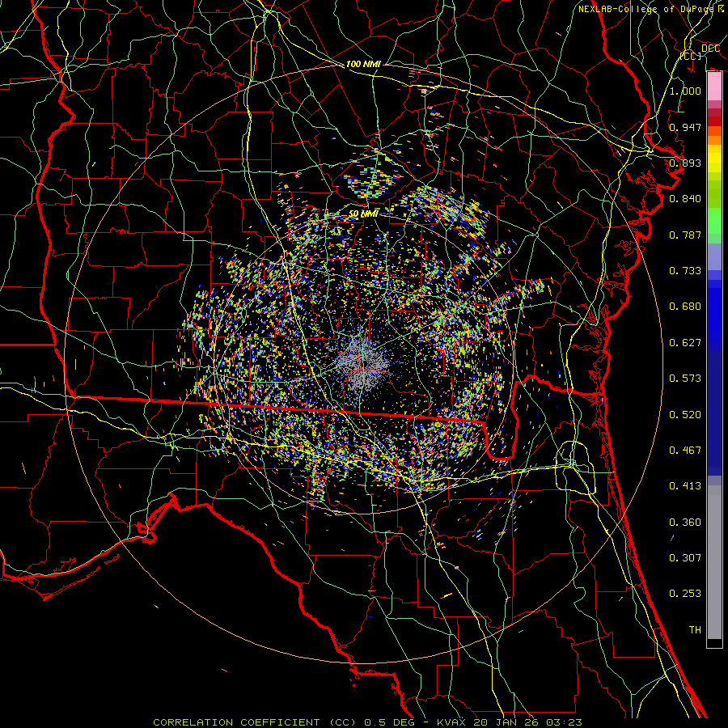Click the 0.253 legend value
The image size is (728, 728).
point(685,594)
